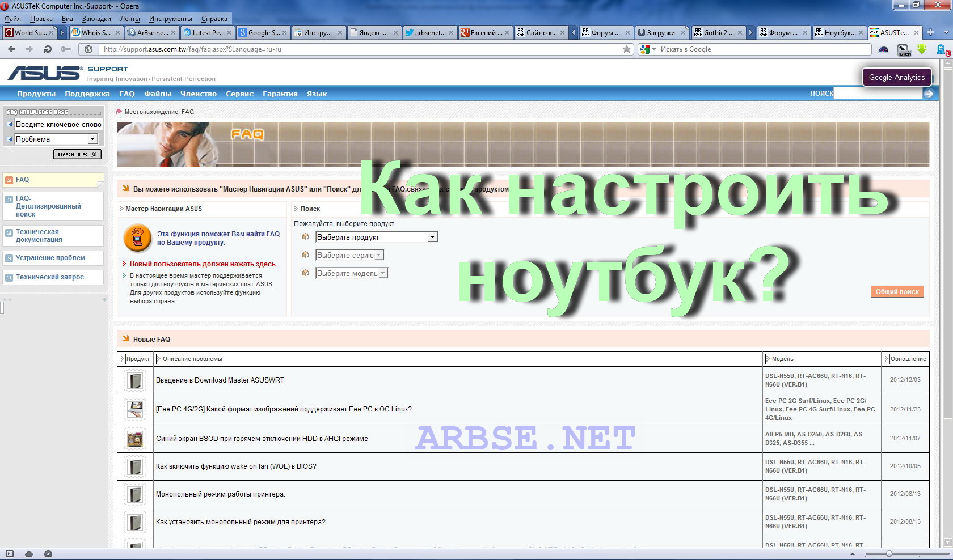Close the Whois S... tab
The image size is (953, 560).
point(117,33)
